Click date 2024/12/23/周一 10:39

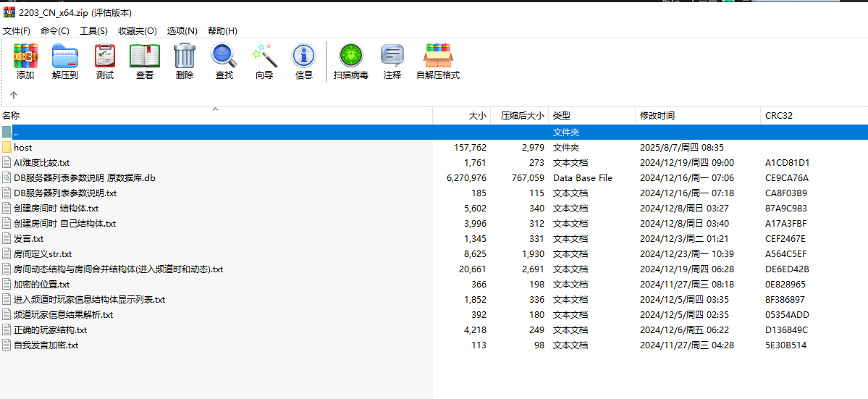tap(687, 254)
